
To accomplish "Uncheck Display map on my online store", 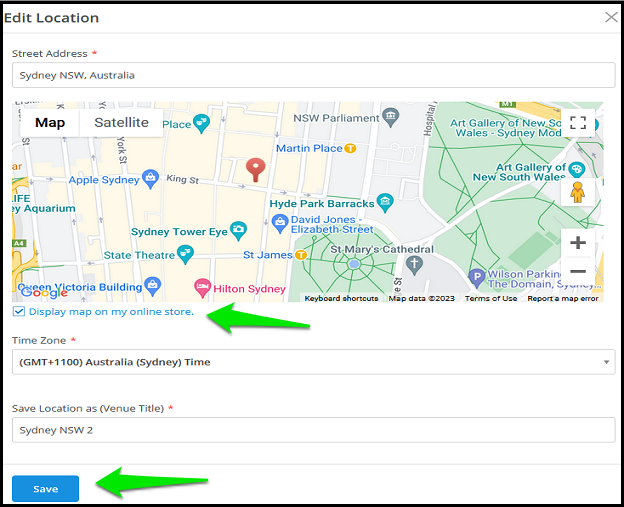I will point(19,311).
